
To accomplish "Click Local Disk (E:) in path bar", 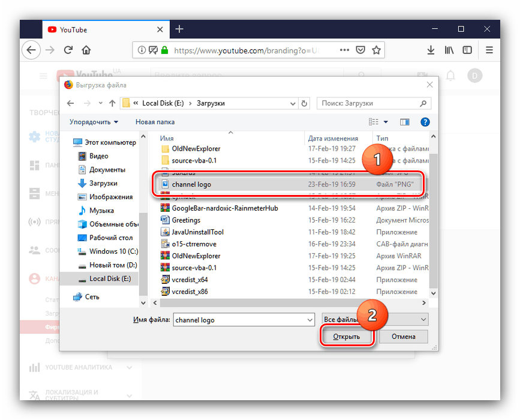I will tap(163, 103).
